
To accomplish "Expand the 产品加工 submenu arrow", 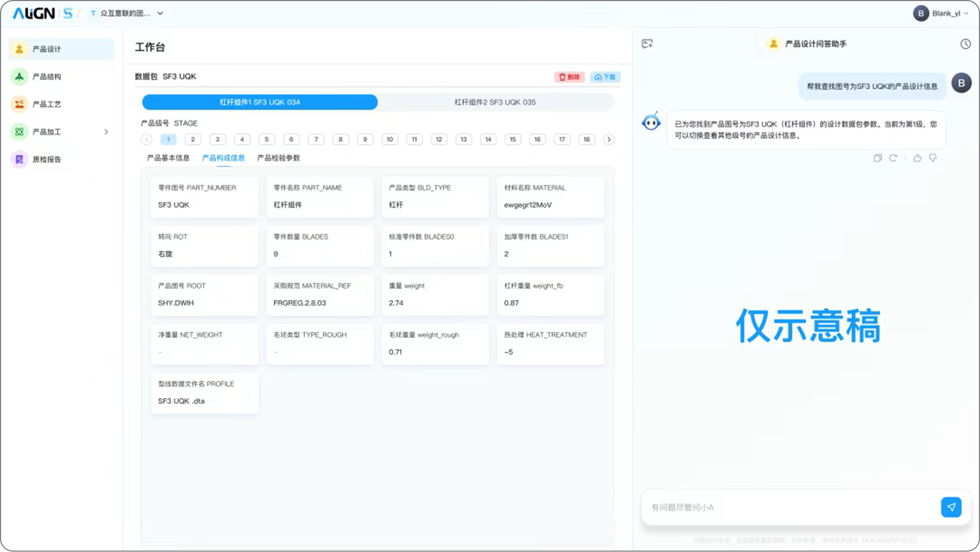I will pyautogui.click(x=106, y=132).
